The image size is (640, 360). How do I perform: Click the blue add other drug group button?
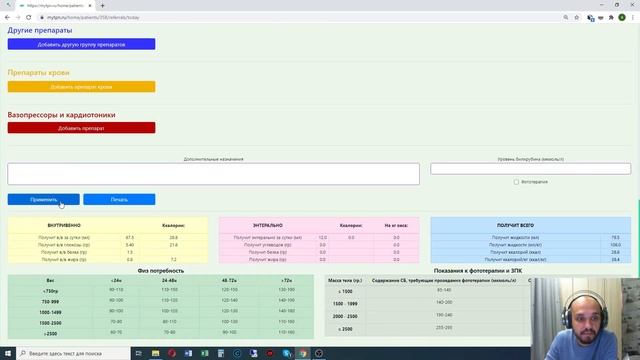tap(81, 44)
